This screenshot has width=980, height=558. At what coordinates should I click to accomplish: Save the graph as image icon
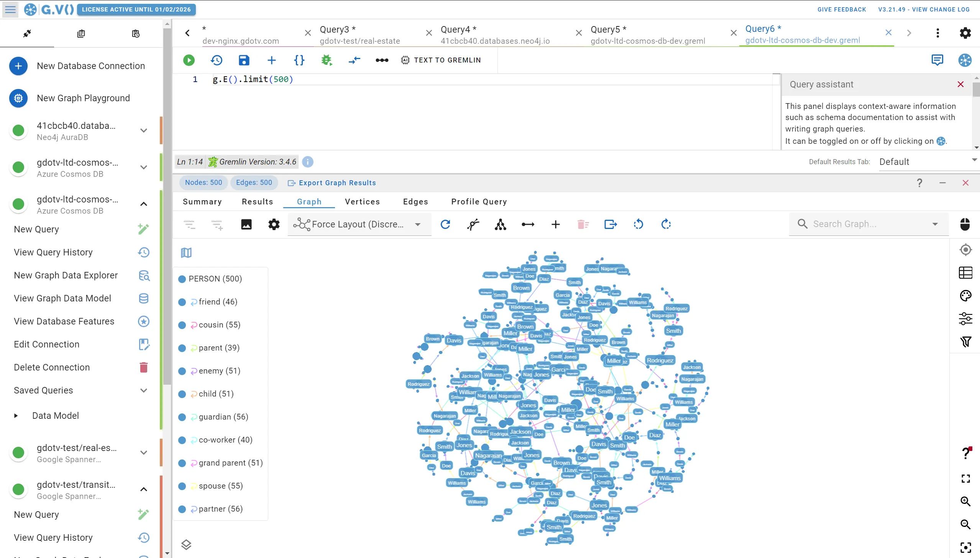pyautogui.click(x=246, y=224)
